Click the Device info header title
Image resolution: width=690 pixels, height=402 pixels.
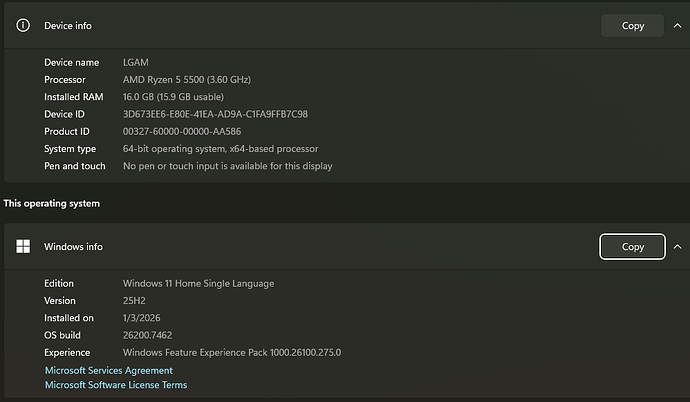click(68, 26)
